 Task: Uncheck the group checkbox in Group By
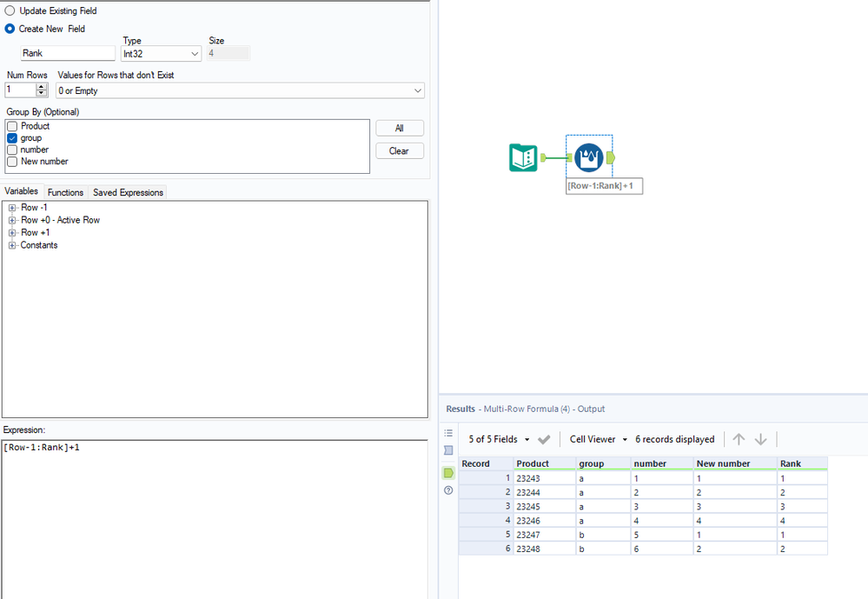(x=12, y=138)
